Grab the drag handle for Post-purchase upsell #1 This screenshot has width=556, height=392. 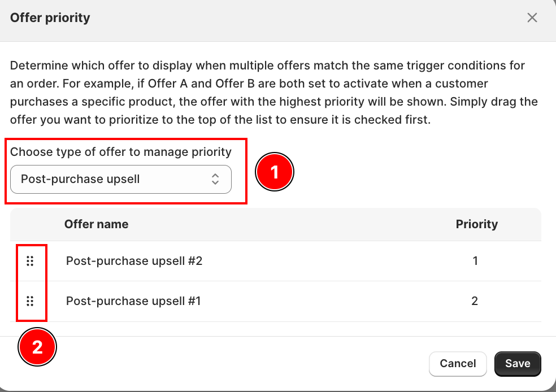[x=30, y=301]
